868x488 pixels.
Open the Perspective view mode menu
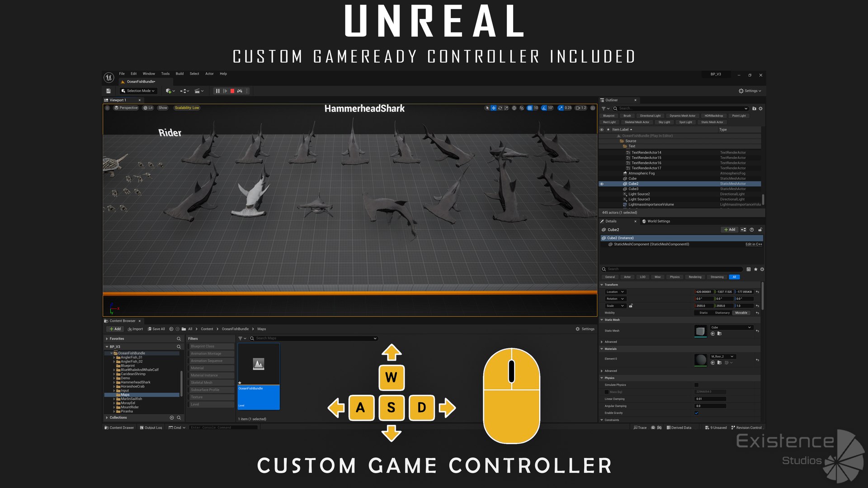pos(126,108)
